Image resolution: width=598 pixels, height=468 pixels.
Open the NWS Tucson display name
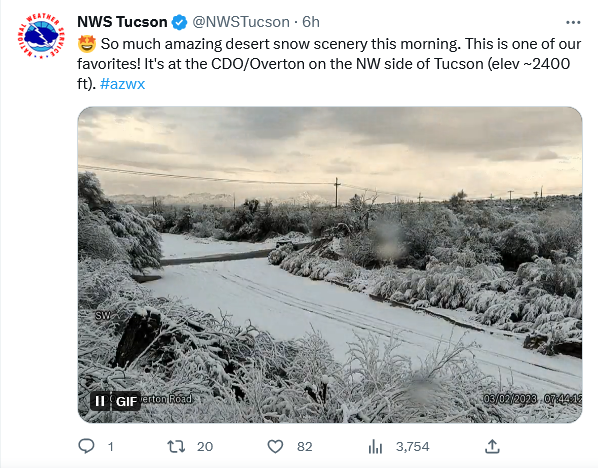pos(122,22)
